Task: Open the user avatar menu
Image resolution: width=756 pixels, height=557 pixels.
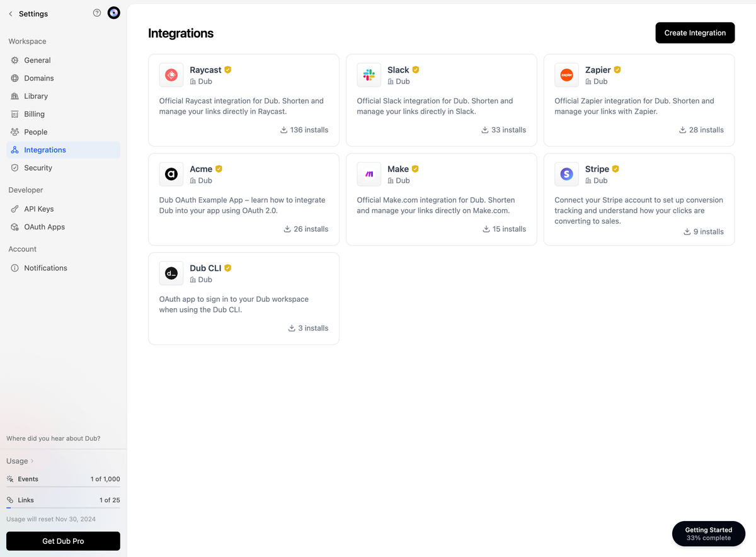Action: pyautogui.click(x=113, y=13)
